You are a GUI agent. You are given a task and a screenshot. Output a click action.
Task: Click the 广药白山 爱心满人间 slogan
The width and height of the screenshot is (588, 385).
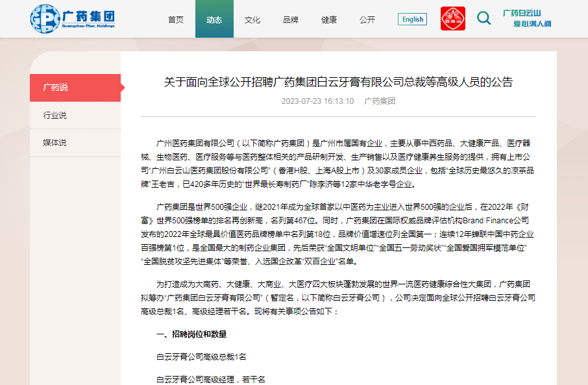(527, 18)
